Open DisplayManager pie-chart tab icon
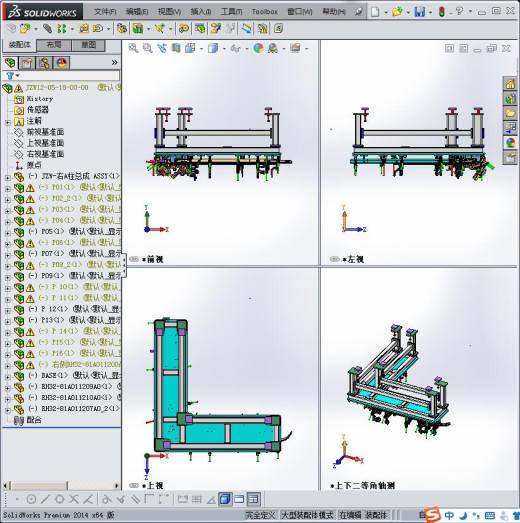 (62, 62)
